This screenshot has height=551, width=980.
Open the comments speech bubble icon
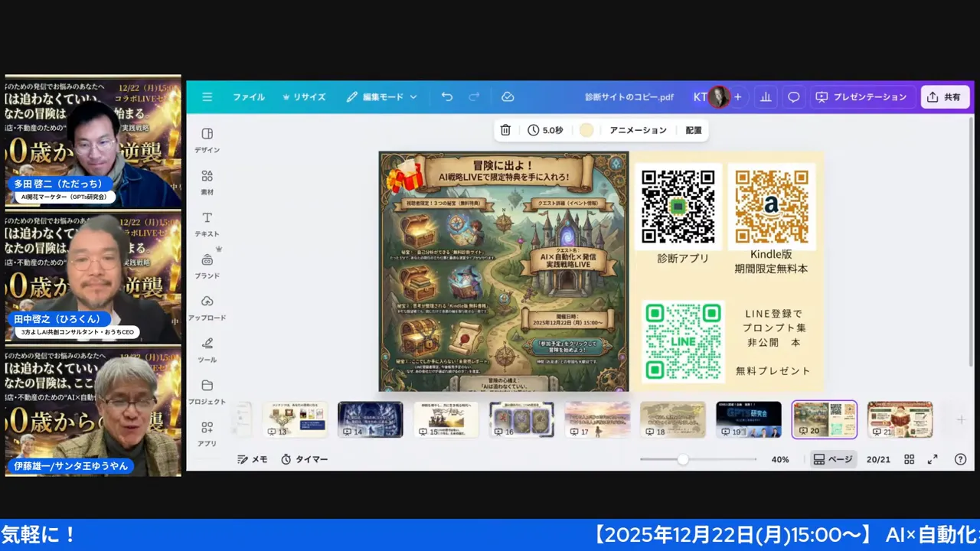(x=794, y=97)
